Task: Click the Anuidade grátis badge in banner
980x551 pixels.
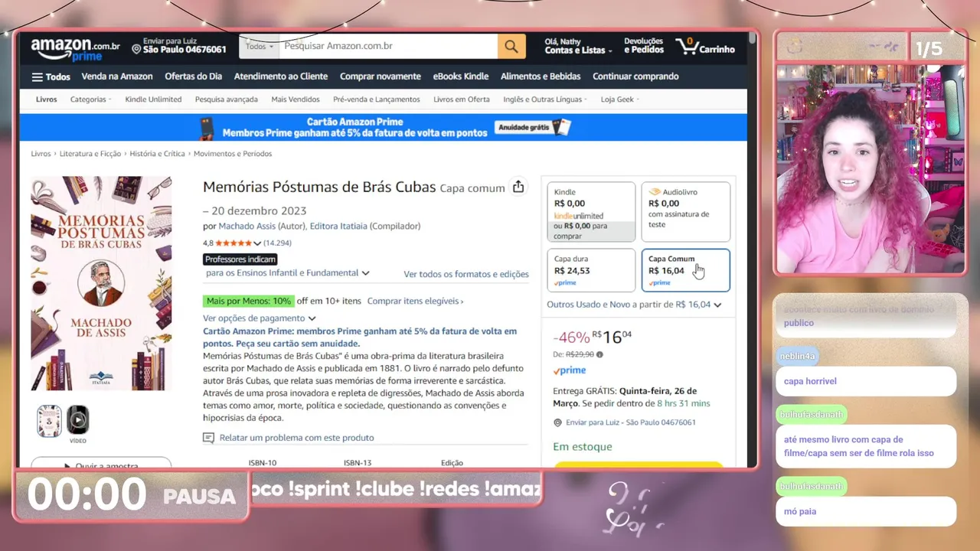Action: pos(533,127)
